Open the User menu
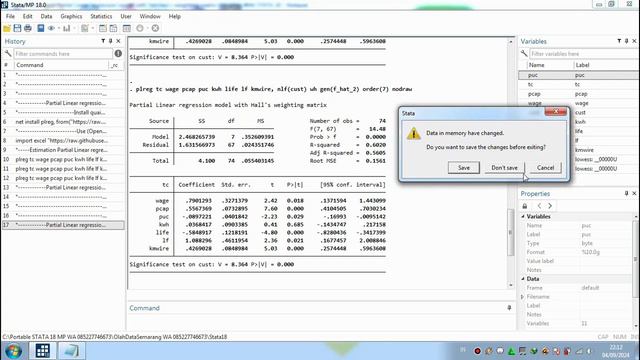Screen dimensions: 640x360 coord(126,16)
